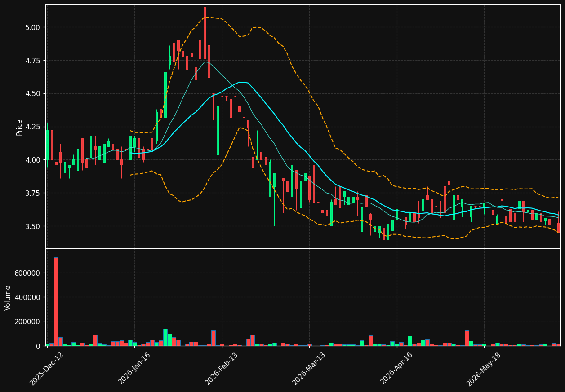
Task: Click the Price axis title
Action: [x=19, y=127]
